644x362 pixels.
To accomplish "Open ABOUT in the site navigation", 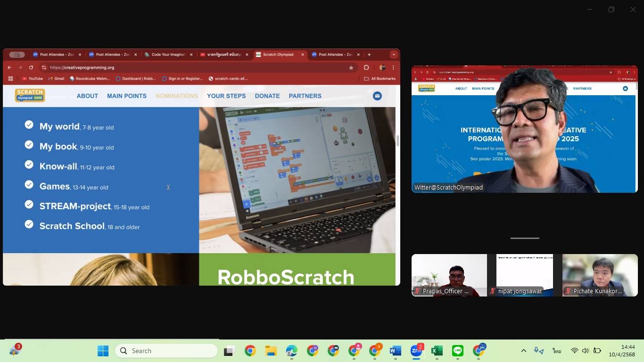I will click(x=87, y=96).
